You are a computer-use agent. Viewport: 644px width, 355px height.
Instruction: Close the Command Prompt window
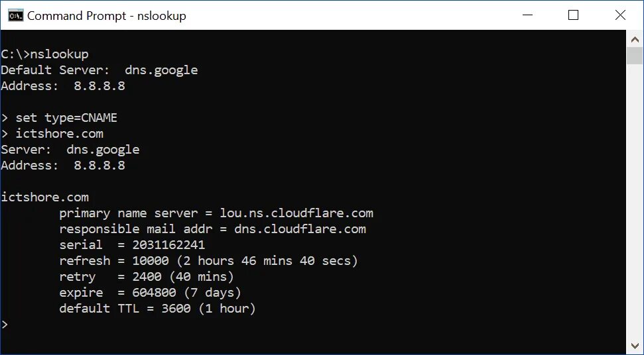[x=620, y=15]
